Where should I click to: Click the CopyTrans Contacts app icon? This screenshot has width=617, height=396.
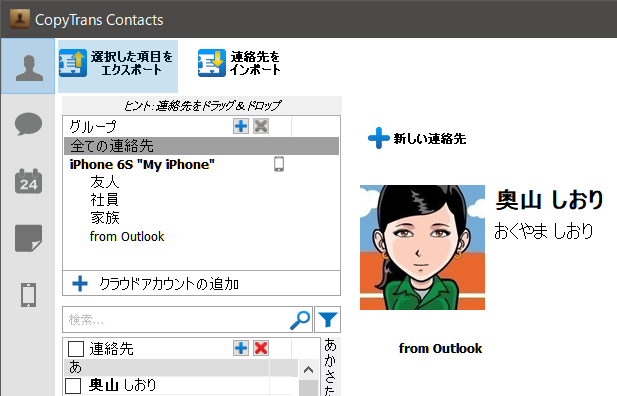[x=20, y=19]
